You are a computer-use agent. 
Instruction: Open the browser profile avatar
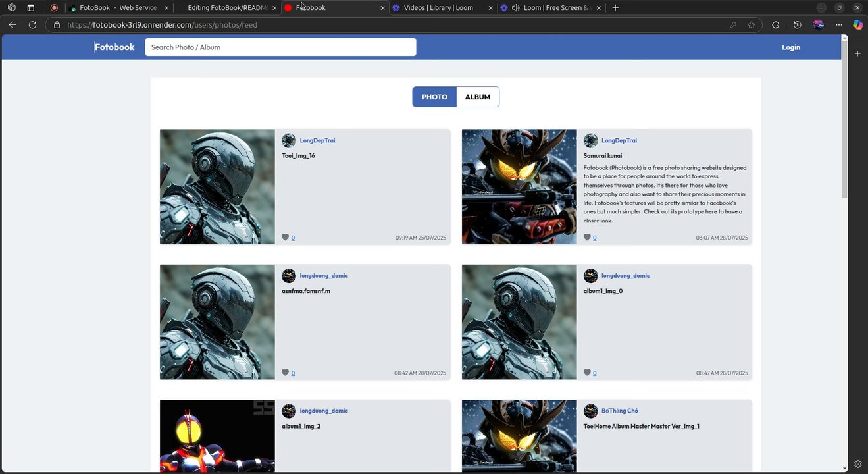pyautogui.click(x=818, y=25)
